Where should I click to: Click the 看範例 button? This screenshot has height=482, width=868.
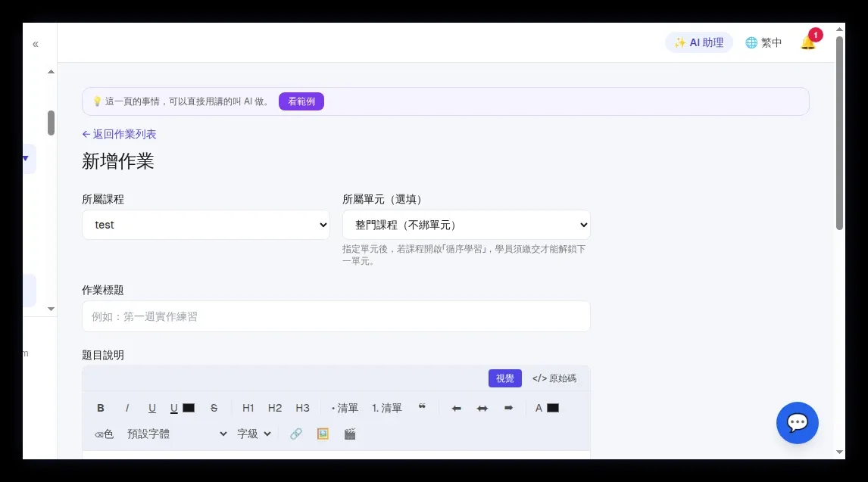(x=301, y=101)
